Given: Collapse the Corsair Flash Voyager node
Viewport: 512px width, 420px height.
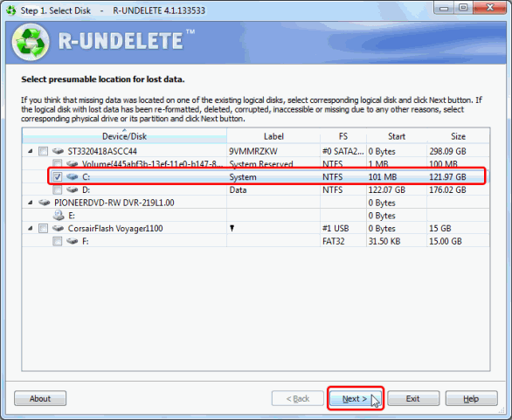Looking at the screenshot, I should click(31, 229).
